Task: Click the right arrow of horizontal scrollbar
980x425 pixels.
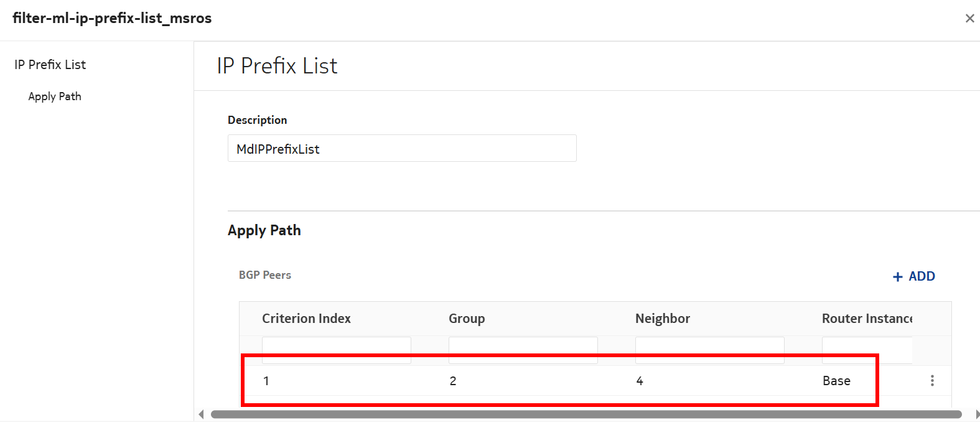Action: point(977,414)
